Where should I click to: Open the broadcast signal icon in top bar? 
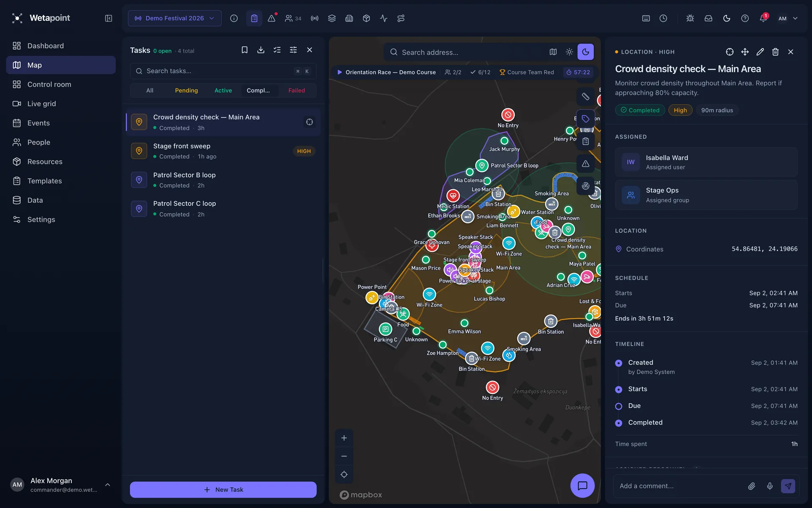[315, 18]
